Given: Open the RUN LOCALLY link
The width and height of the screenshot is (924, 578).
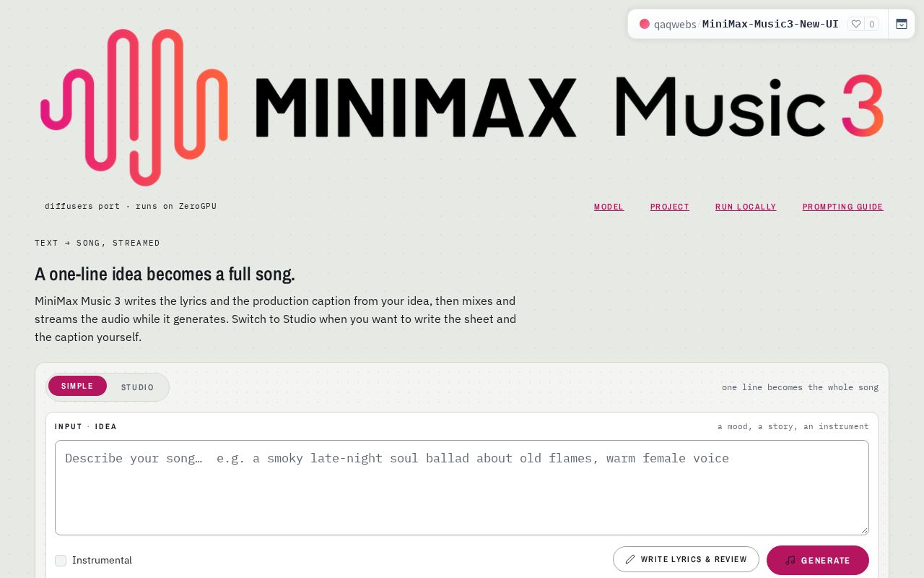Looking at the screenshot, I should (x=746, y=207).
